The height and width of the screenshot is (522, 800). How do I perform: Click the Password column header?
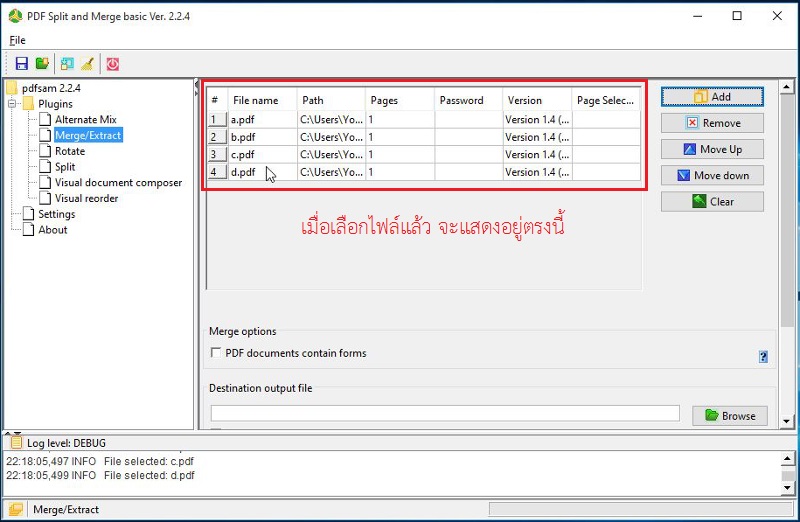(469, 100)
